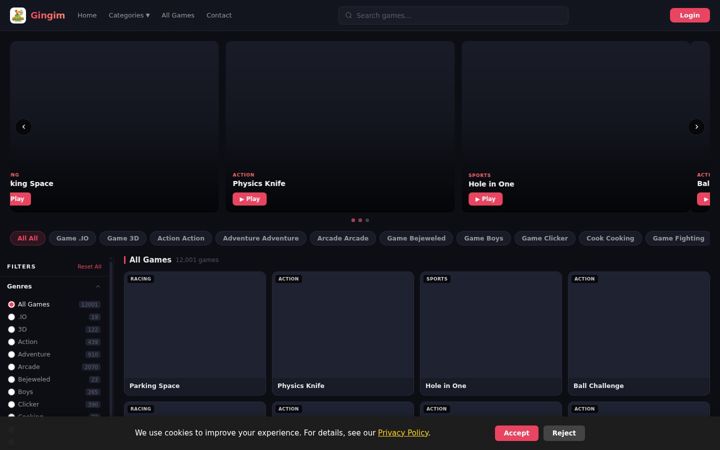Select the Game Fighting chip

(x=678, y=238)
